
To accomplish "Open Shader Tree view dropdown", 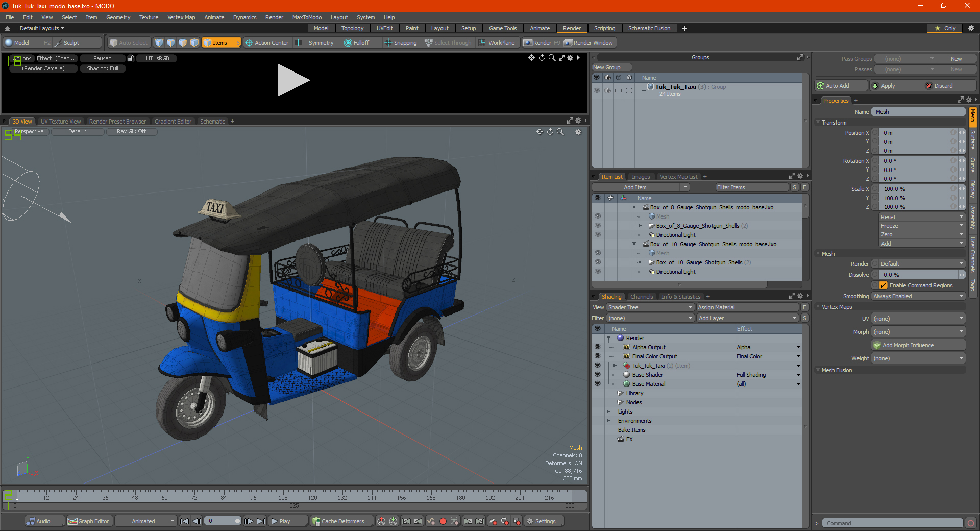I will (x=650, y=307).
